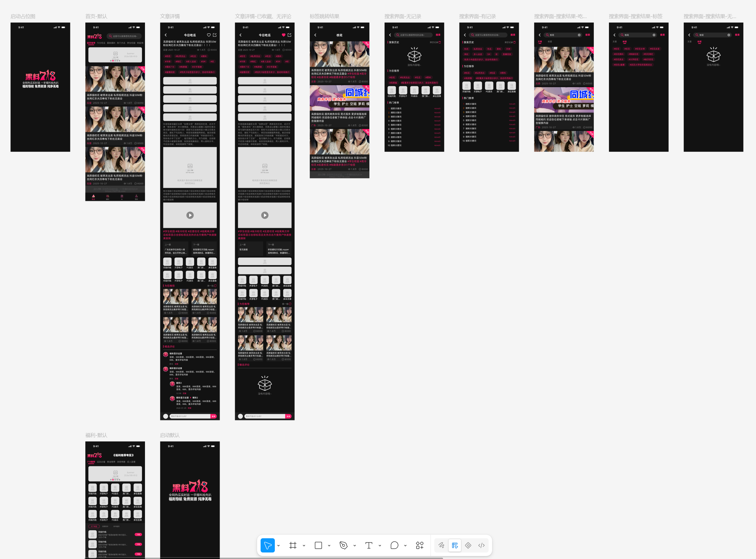Select the Rectangle shape tool
This screenshot has height=559, width=756.
318,545
